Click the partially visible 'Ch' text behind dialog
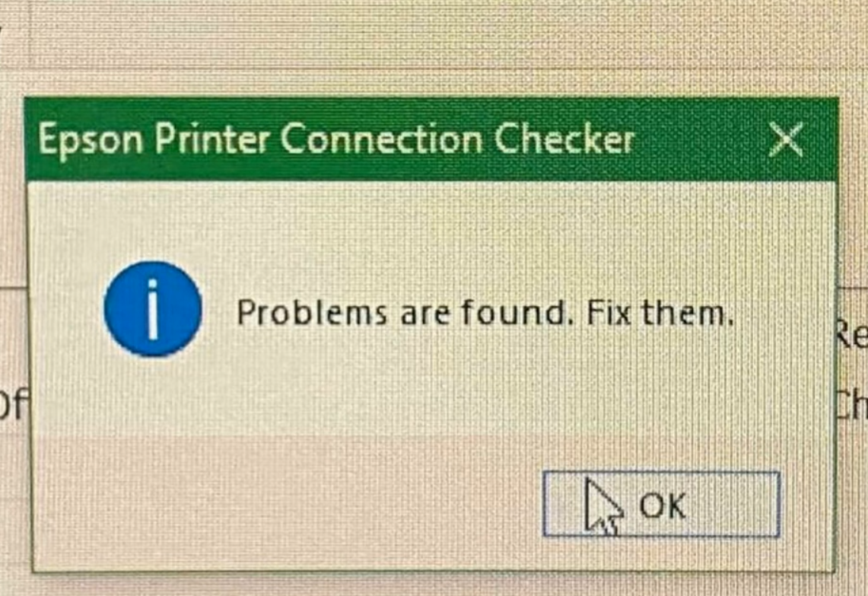868x596 pixels. pos(851,405)
